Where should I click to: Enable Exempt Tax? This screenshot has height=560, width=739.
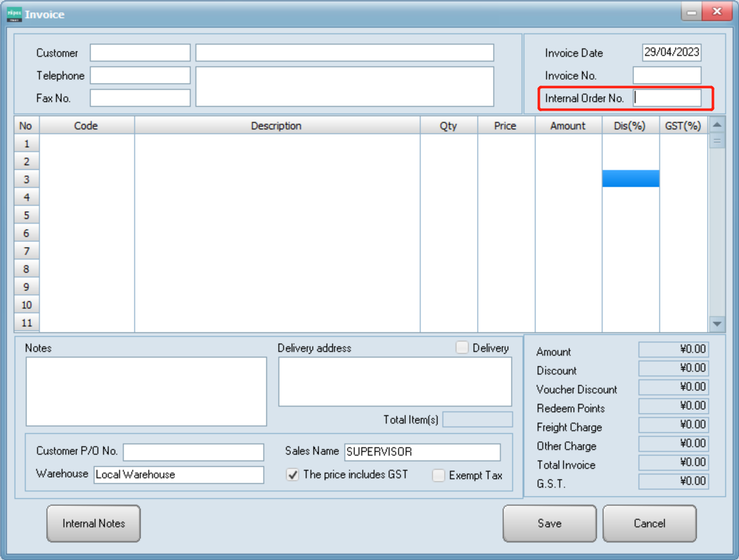tap(437, 476)
